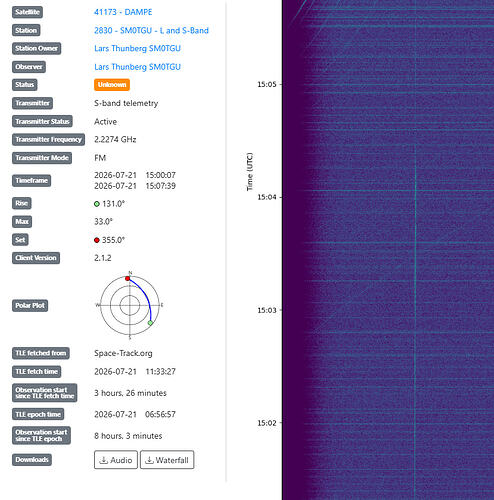Open observer Lars Thunberg SM0TGU link
Viewport: 494px width, 500px height.
click(137, 67)
